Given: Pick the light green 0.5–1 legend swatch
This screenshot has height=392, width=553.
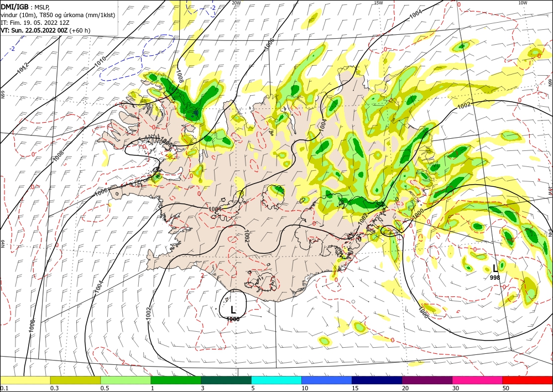Looking at the screenshot, I should tap(126, 380).
